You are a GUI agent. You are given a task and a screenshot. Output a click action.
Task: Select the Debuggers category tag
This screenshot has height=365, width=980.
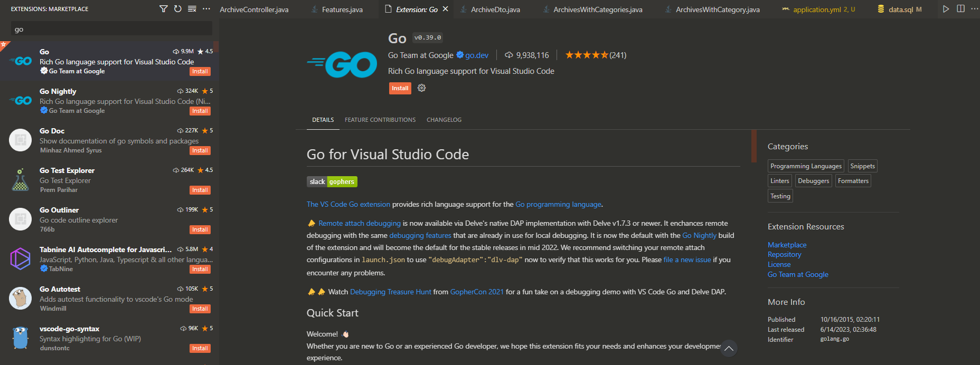click(814, 181)
